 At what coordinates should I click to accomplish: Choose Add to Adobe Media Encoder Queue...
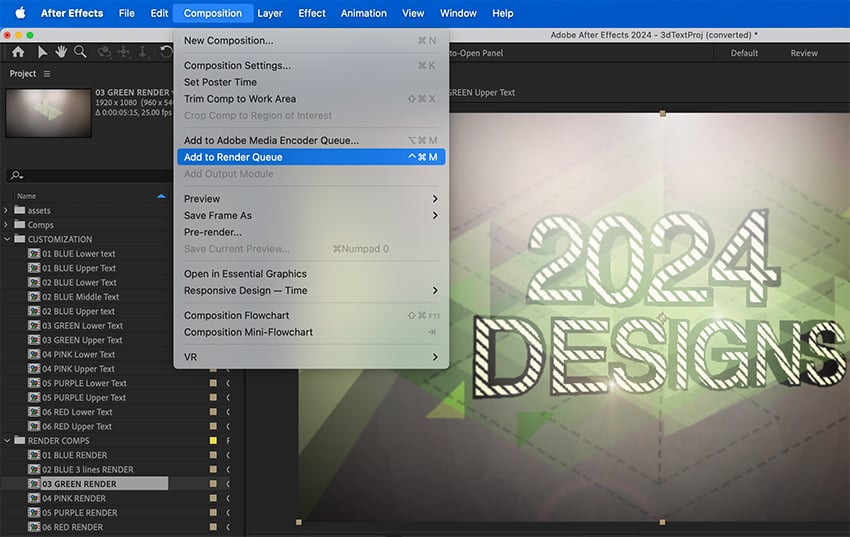pos(311,140)
